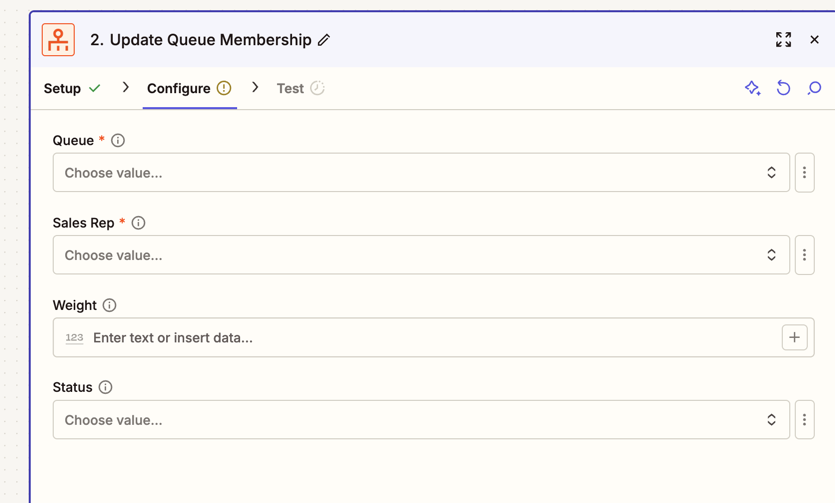Click the Sales Rep field label

point(84,223)
